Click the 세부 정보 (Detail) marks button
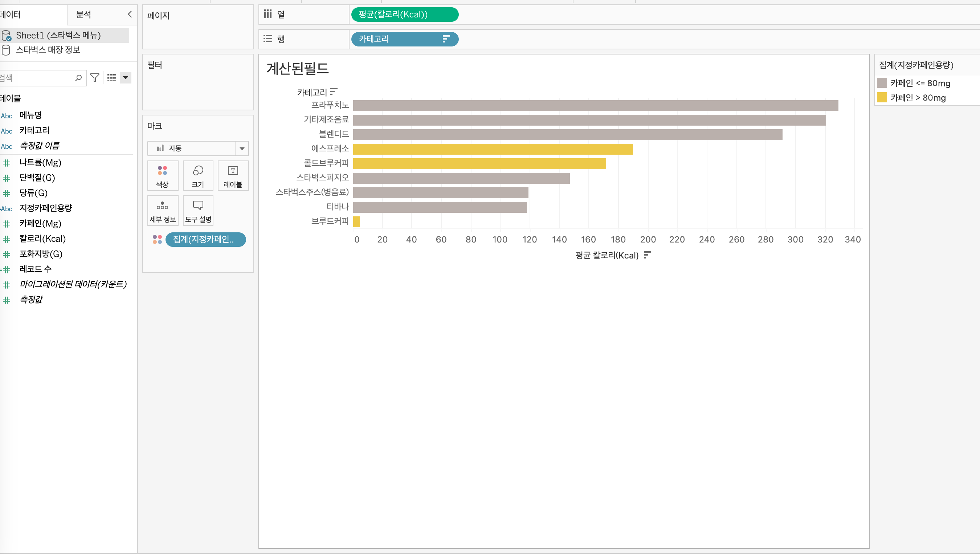 click(x=163, y=211)
